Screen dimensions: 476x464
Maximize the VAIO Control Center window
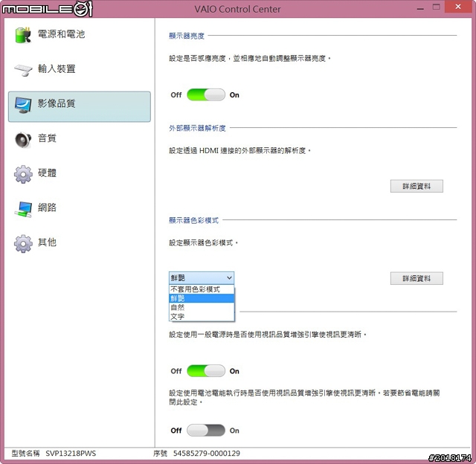[x=437, y=7]
